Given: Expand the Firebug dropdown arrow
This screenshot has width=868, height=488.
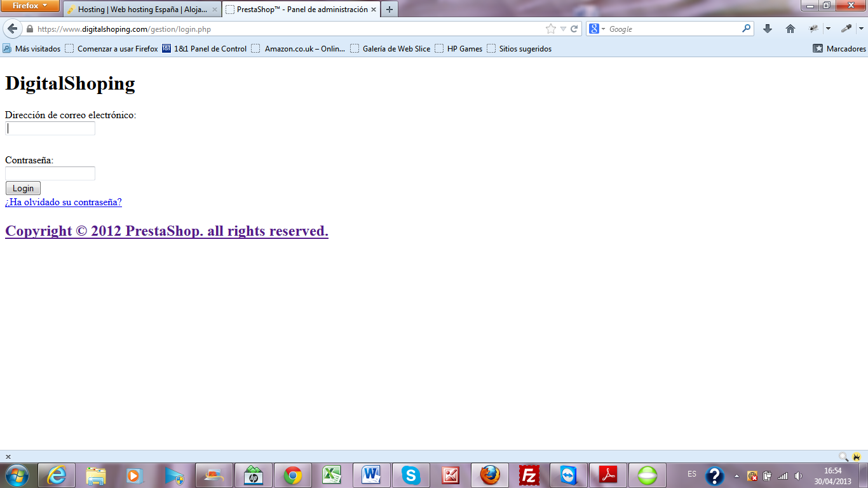Looking at the screenshot, I should point(828,29).
